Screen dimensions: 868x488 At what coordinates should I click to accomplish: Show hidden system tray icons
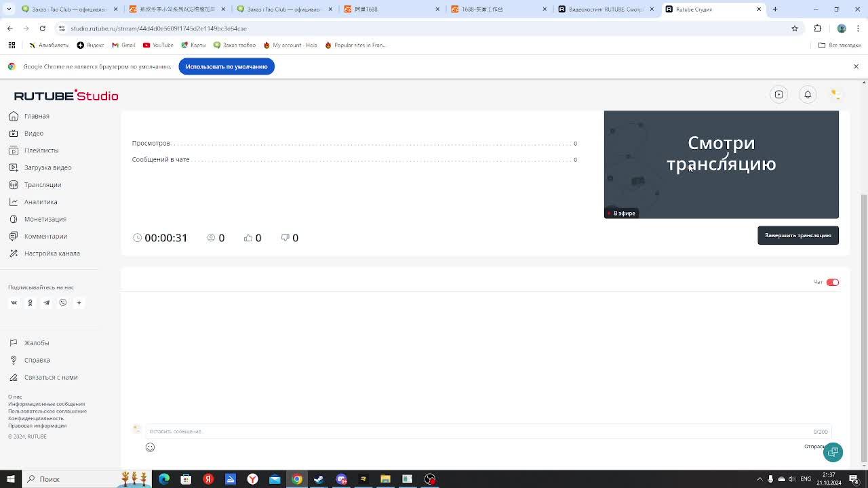[759, 479]
